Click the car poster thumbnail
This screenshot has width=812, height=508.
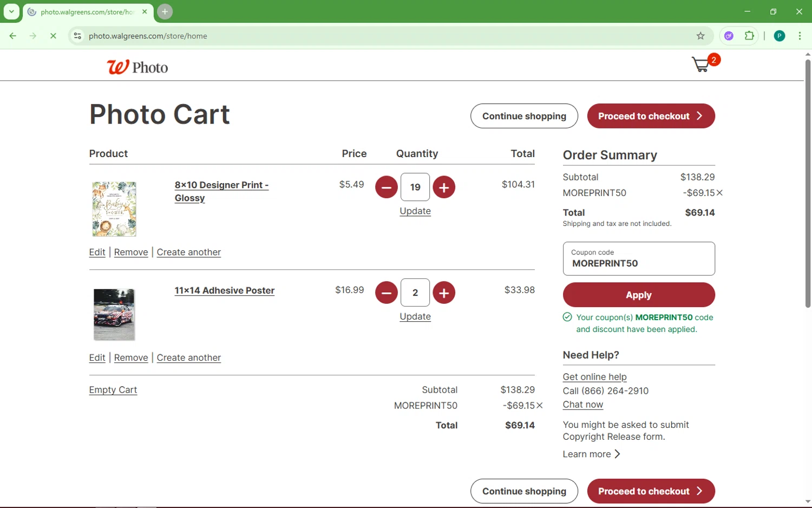114,315
